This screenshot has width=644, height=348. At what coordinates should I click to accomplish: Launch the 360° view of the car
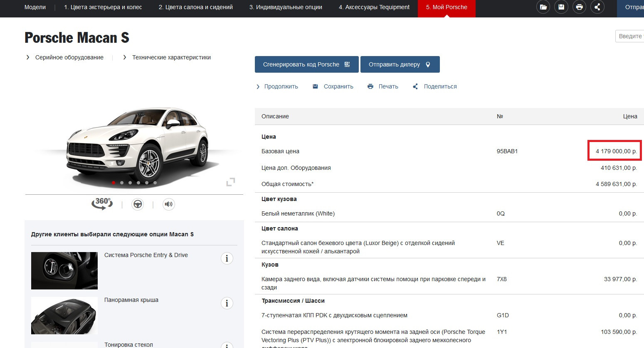(x=102, y=203)
